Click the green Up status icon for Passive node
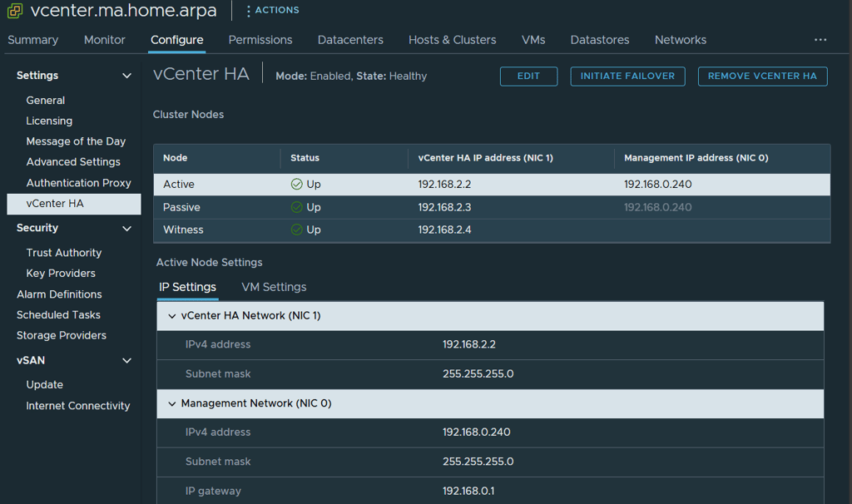 pos(296,207)
